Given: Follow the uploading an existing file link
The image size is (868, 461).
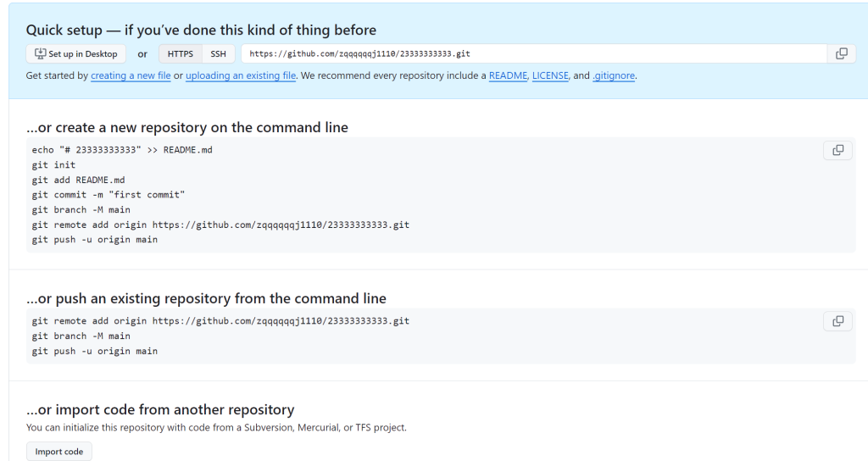Looking at the screenshot, I should [241, 75].
